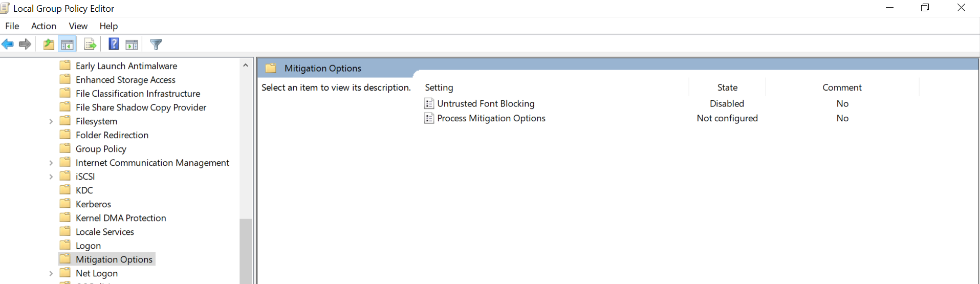
Task: Expand the iSCSI folder chevron
Action: tap(51, 177)
